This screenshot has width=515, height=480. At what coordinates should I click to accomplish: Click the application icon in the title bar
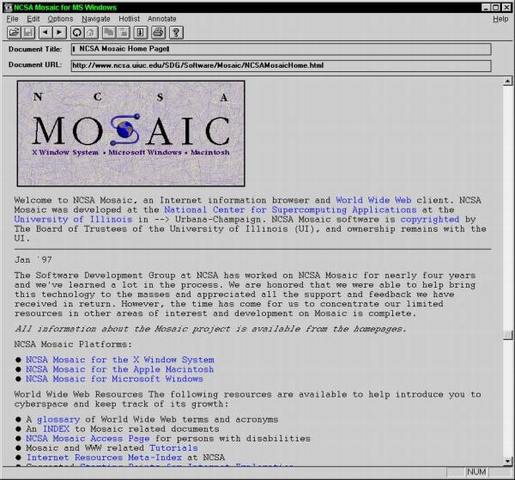click(8, 7)
